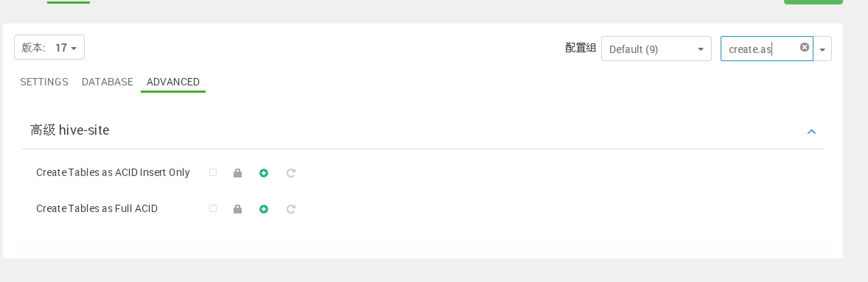Click the Create Tables as ACID Insert Only label
868x282 pixels.
point(113,172)
